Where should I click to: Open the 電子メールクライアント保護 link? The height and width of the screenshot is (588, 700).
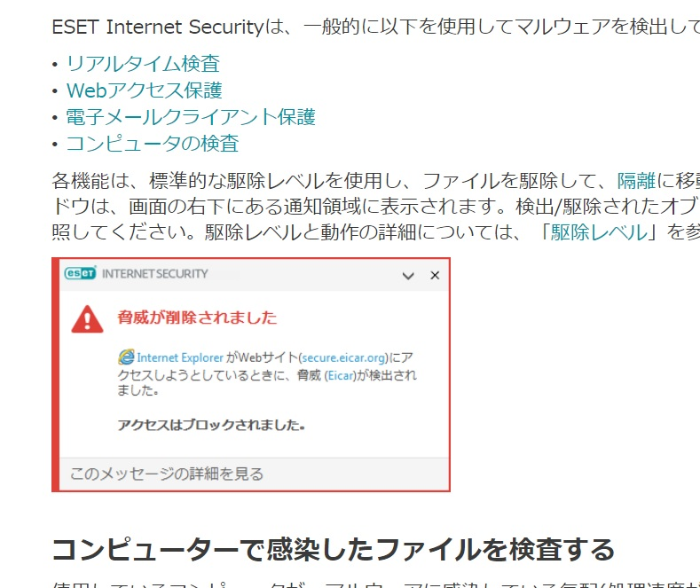pos(191,117)
